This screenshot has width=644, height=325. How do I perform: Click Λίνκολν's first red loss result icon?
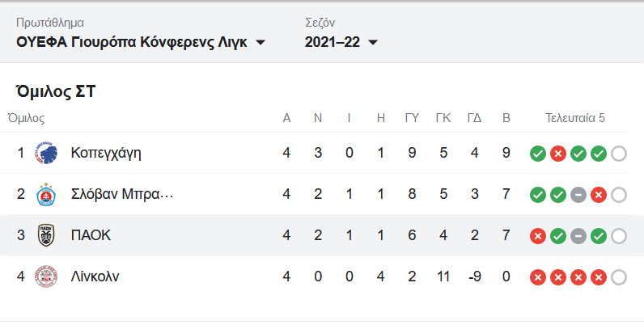click(x=537, y=277)
